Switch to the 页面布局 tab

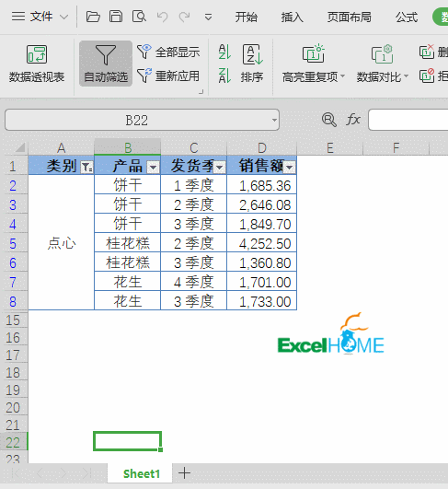[x=349, y=17]
